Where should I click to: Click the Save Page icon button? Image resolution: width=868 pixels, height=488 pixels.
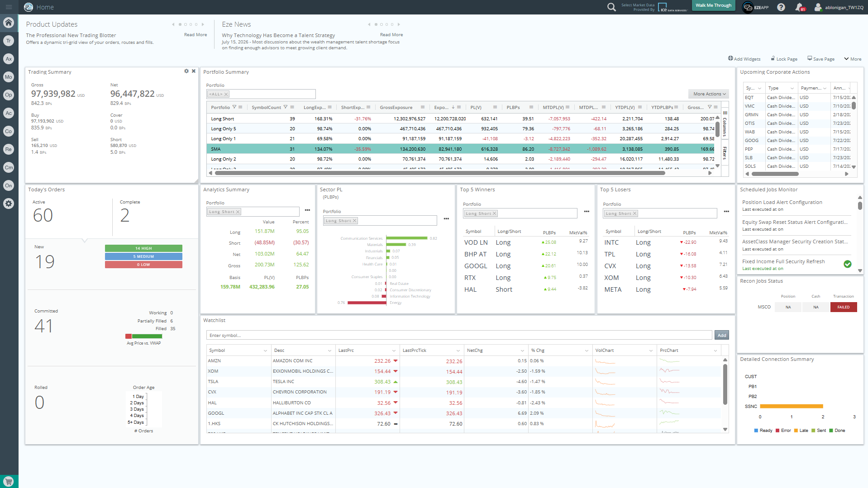click(810, 58)
